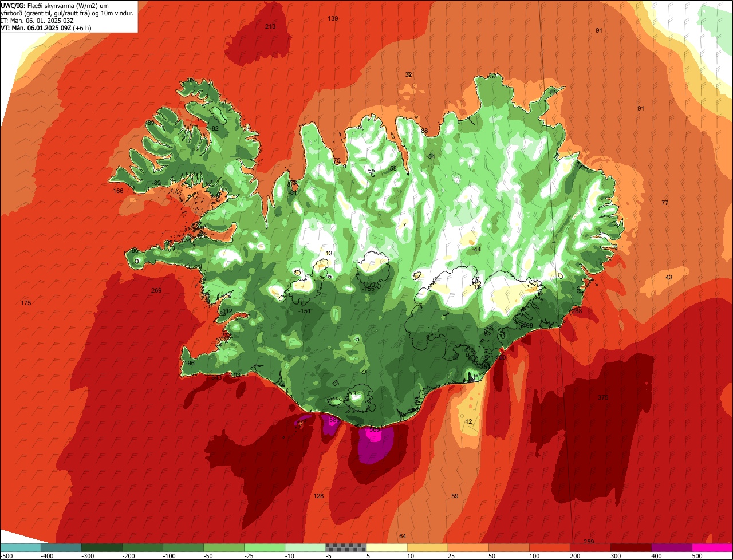Select the red 200 to 300 legend swatch

click(x=589, y=547)
